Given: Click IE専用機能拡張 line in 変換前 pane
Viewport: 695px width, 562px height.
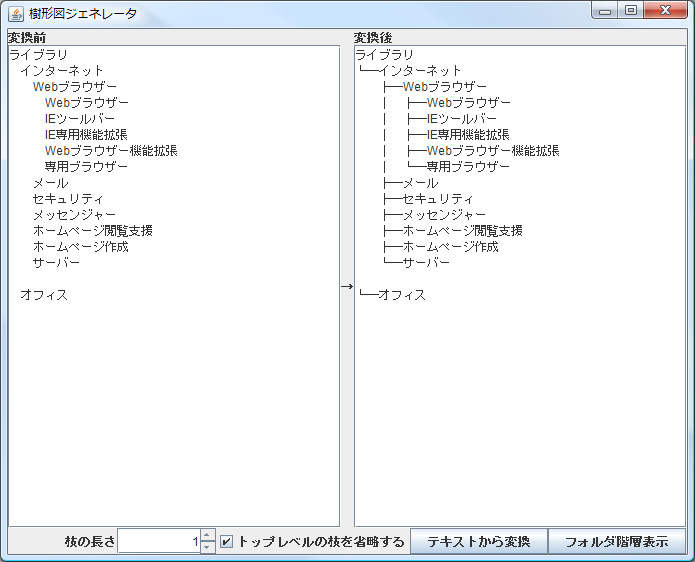Looking at the screenshot, I should [86, 135].
